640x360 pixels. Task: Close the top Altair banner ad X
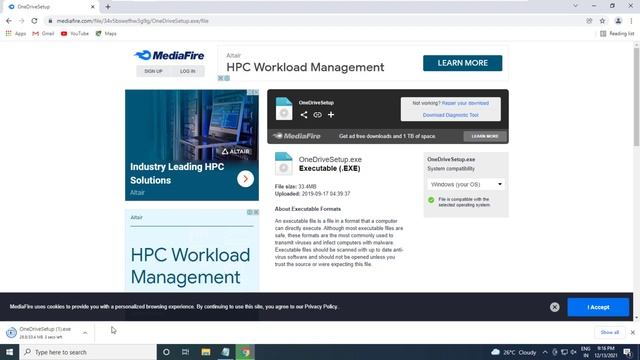tap(220, 78)
